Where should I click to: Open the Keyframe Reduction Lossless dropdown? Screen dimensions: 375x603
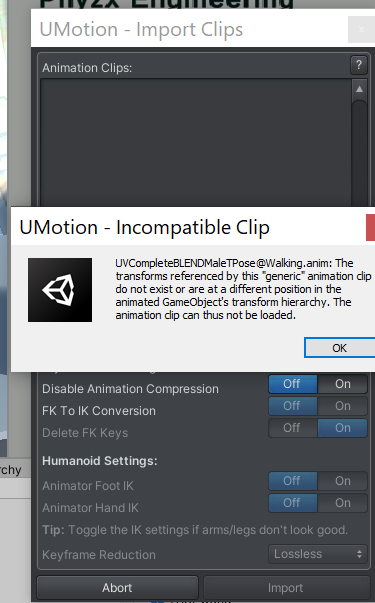click(318, 554)
